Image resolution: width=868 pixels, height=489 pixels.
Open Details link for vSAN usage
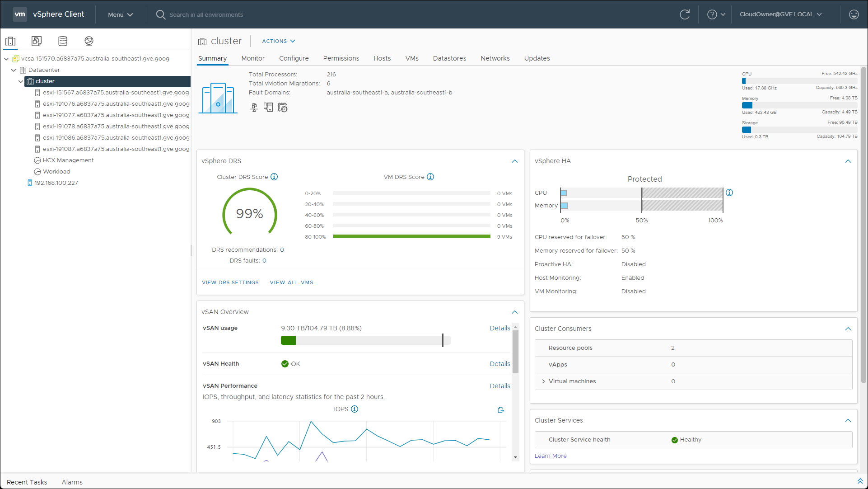[x=500, y=329]
